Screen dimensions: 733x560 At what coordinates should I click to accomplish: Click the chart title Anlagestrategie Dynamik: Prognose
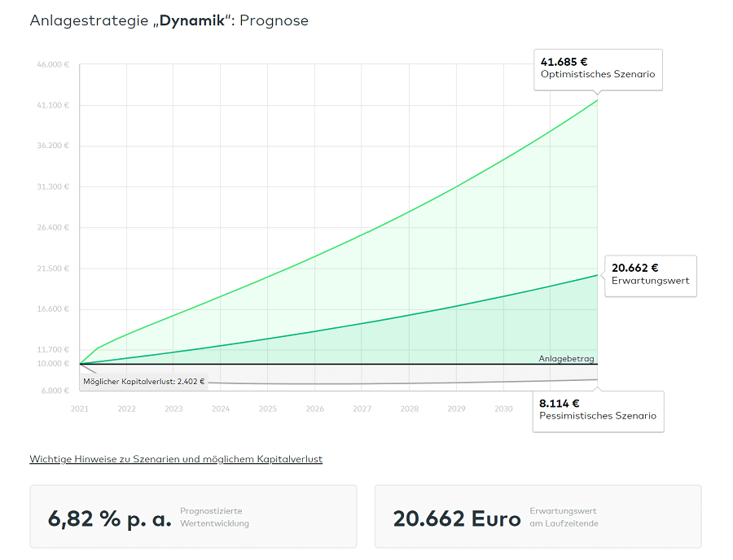[169, 20]
